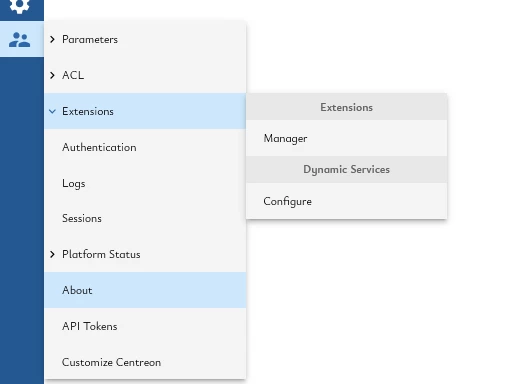Expand the Parameters chevron arrow
512x384 pixels.
52,39
